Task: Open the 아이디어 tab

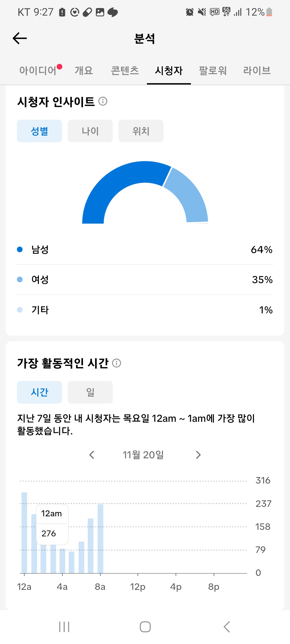Action: (38, 71)
